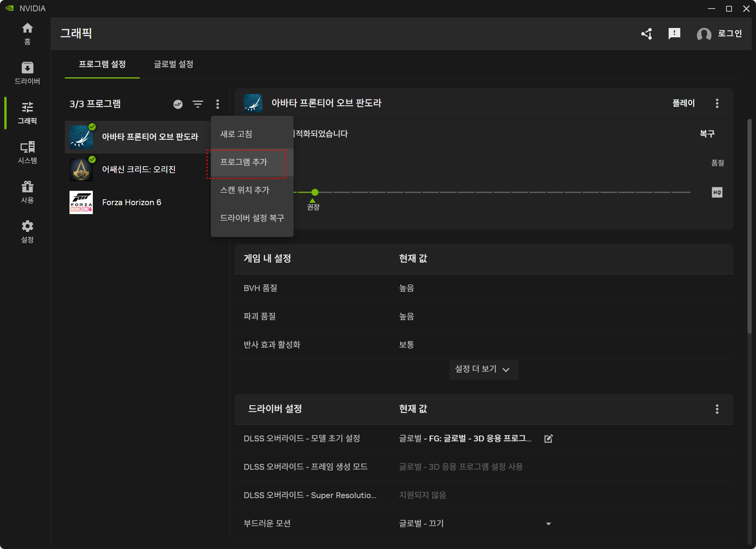The image size is (756, 549).
Task: Open the program list filter icon
Action: click(198, 104)
